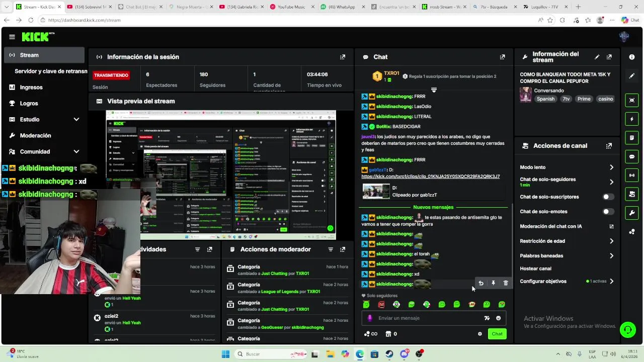Click the Spanish tag in stream info
This screenshot has width=644, height=362.
click(545, 99)
